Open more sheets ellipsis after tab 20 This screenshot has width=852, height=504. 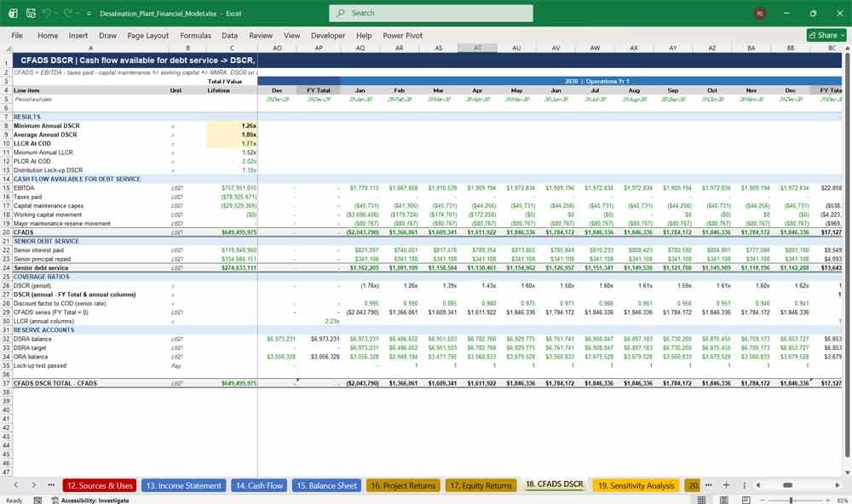(708, 485)
